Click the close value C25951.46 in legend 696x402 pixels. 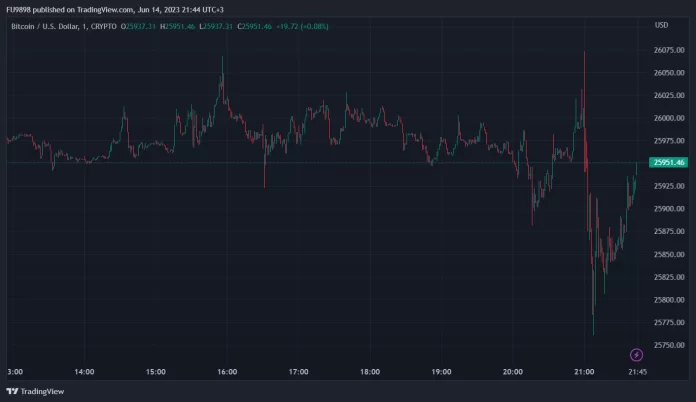coord(256,25)
